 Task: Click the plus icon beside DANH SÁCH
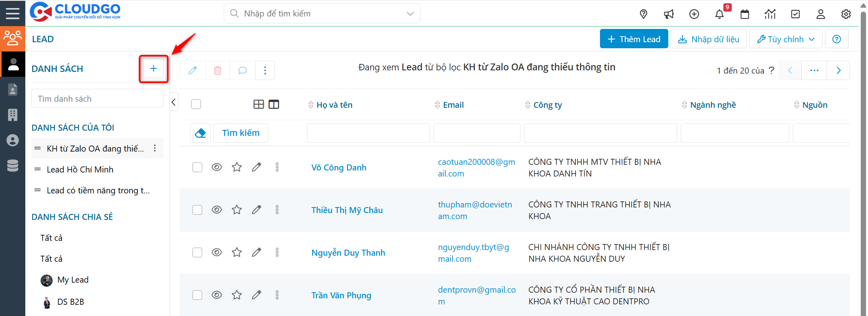click(154, 69)
